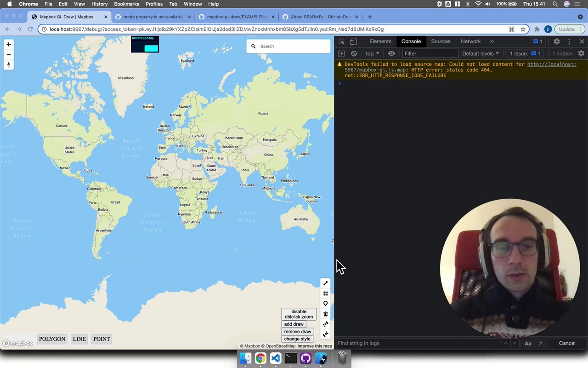Switch to the Elements tab
This screenshot has width=588, height=368.
pos(380,41)
